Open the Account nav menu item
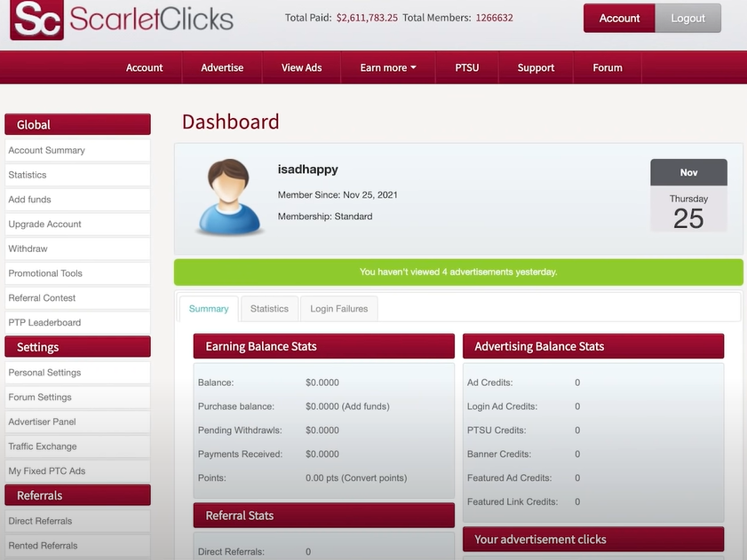 pos(145,67)
